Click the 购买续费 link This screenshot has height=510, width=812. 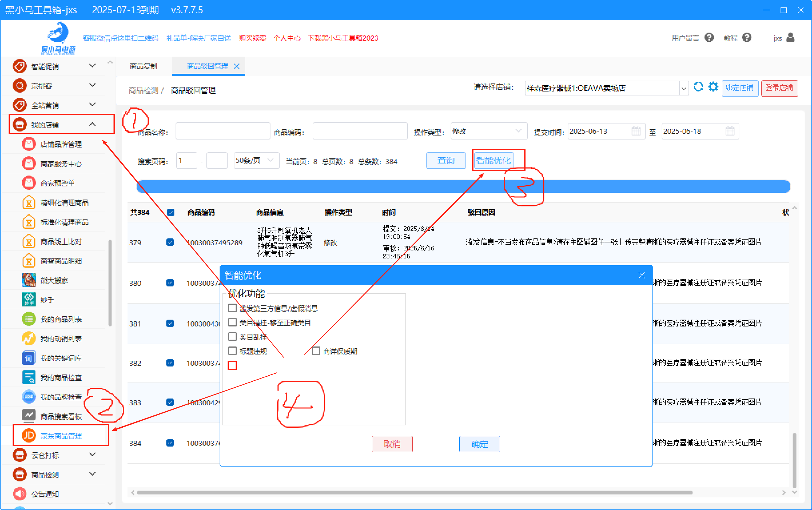[252, 38]
